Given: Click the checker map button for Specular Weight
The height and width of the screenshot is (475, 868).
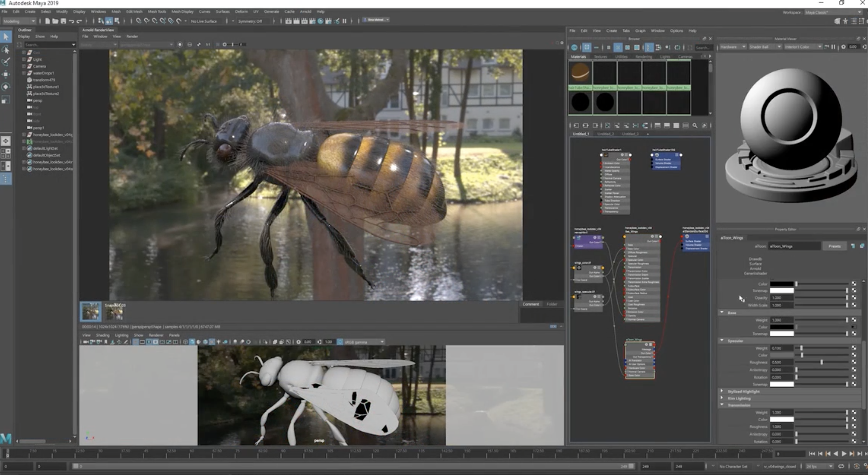Looking at the screenshot, I should (x=854, y=348).
